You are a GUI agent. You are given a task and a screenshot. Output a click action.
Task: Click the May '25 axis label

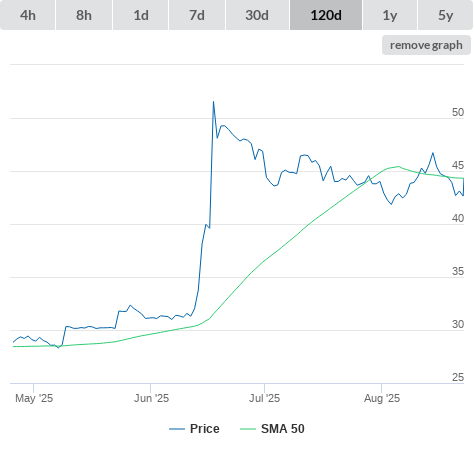[34, 398]
